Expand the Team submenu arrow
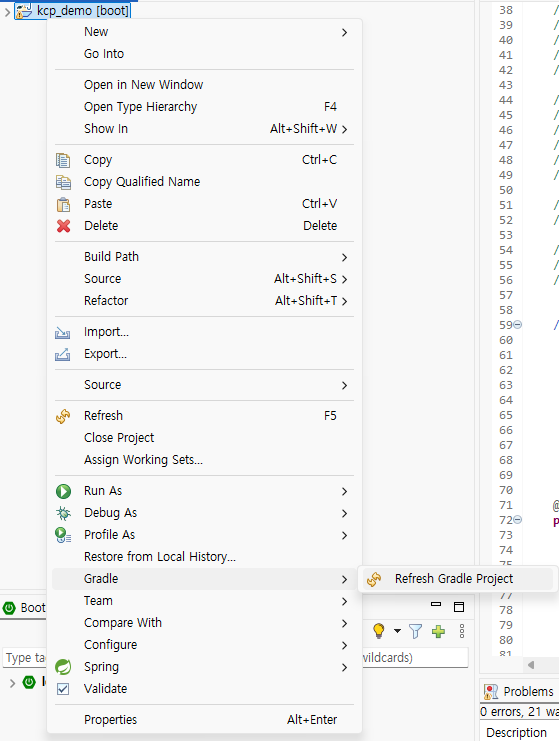The height and width of the screenshot is (741, 559). click(344, 601)
